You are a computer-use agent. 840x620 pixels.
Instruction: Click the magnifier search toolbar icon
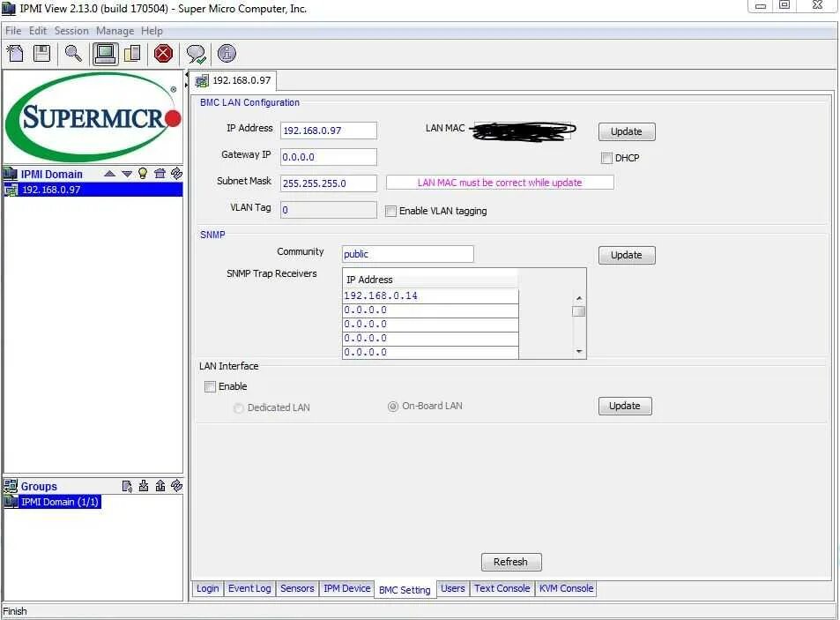click(x=73, y=54)
